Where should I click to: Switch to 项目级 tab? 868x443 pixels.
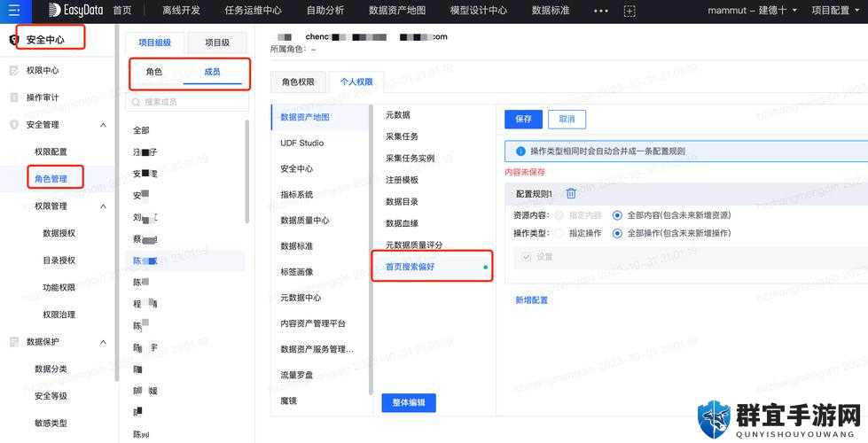click(217, 43)
